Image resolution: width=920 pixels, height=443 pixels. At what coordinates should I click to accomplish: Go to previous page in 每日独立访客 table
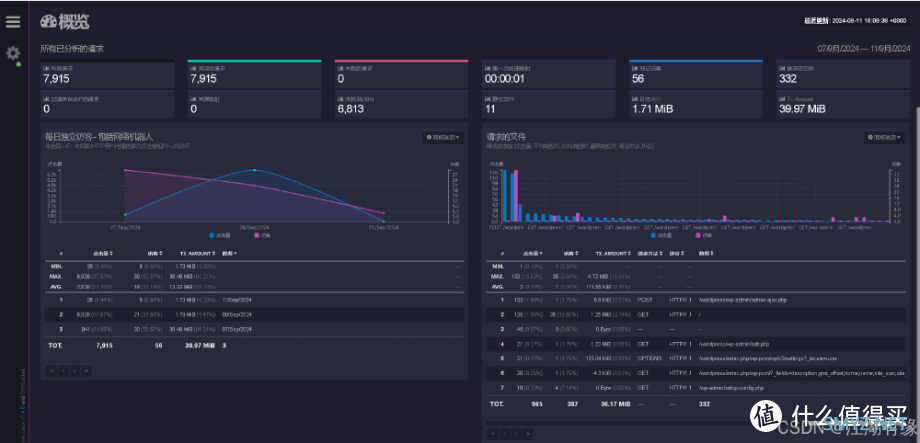pyautogui.click(x=63, y=370)
